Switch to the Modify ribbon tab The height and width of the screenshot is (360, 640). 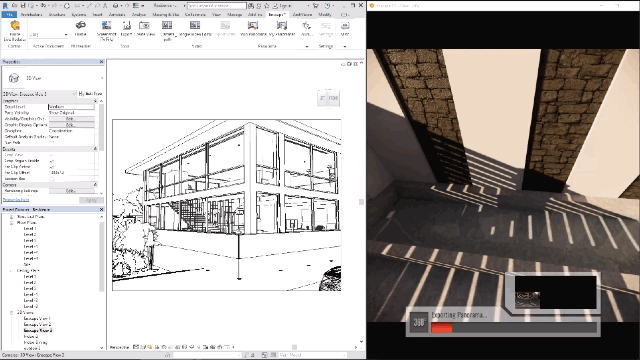[x=325, y=14]
